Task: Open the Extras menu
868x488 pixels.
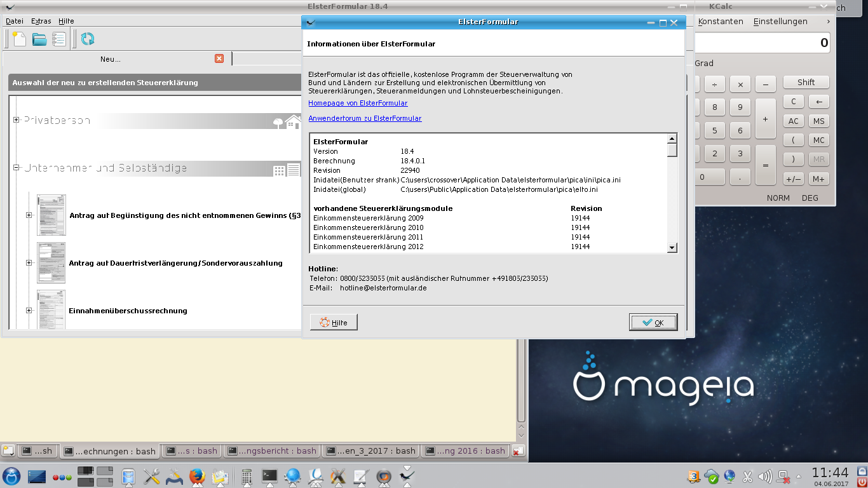Action: coord(41,21)
